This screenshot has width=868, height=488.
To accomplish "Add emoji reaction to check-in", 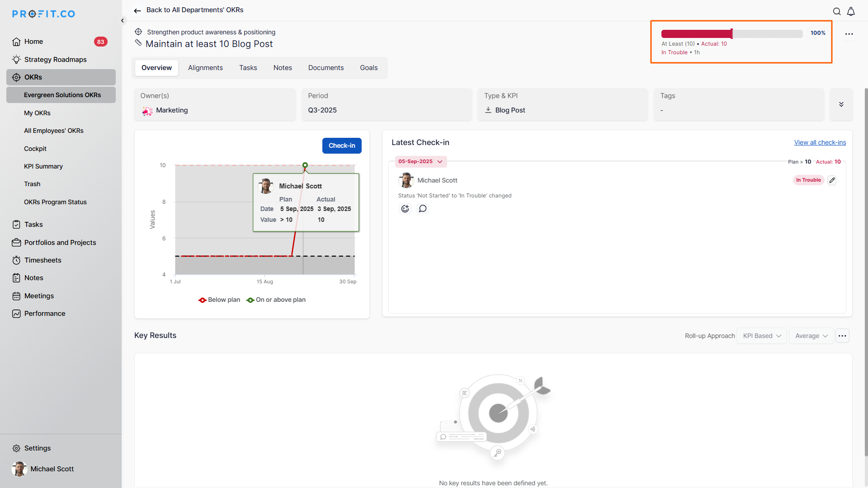I will tap(405, 209).
